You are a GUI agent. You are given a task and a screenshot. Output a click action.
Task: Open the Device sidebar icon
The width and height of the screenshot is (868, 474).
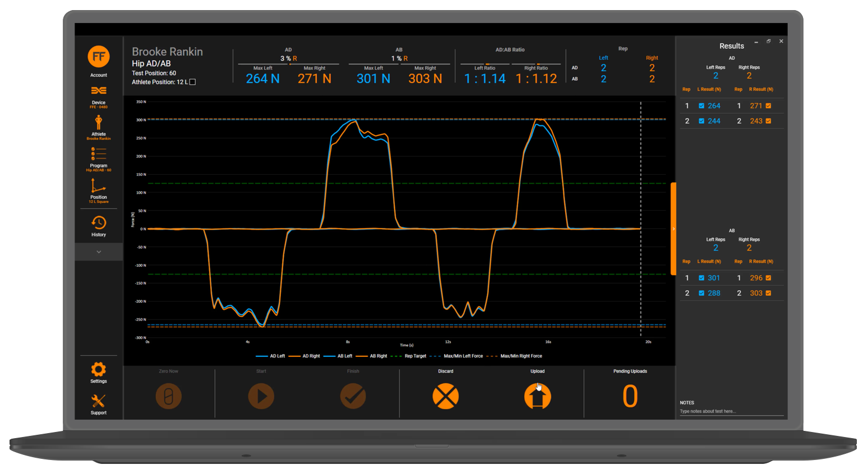[99, 91]
